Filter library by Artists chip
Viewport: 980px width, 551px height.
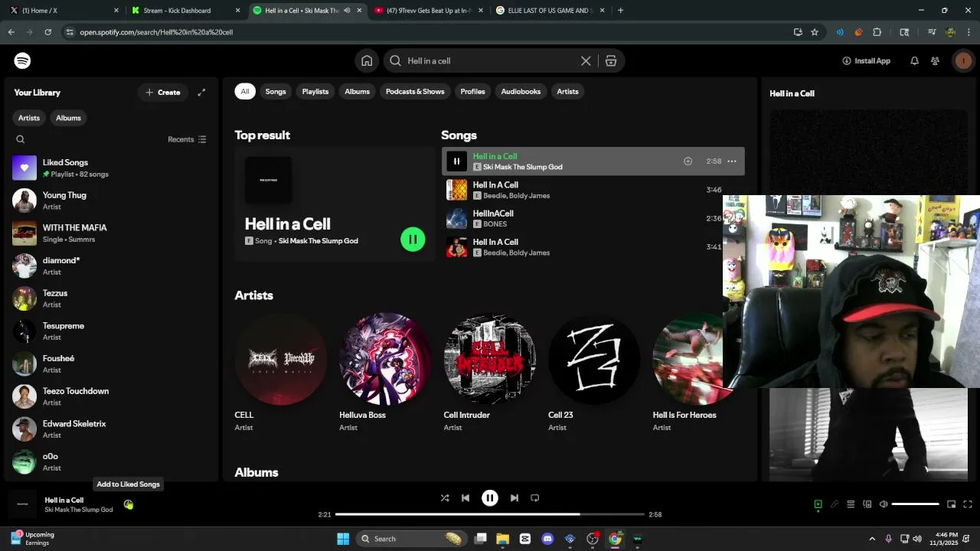(x=29, y=118)
